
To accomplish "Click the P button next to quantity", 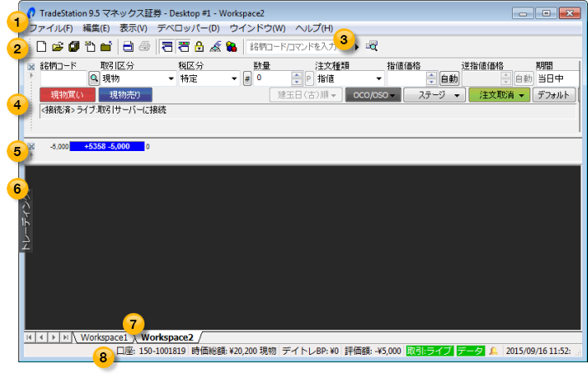I will tap(309, 78).
